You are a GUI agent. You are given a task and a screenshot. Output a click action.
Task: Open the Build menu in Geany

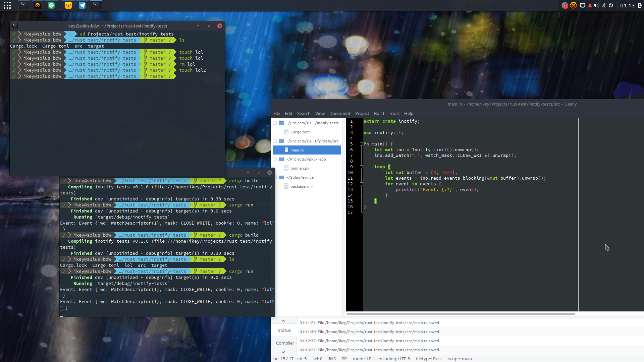[379, 113]
